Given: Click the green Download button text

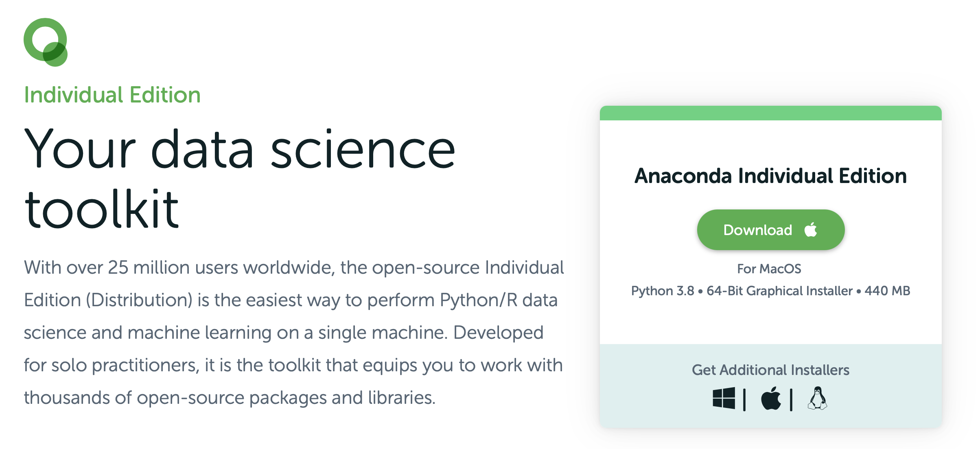Looking at the screenshot, I should pyautogui.click(x=757, y=230).
